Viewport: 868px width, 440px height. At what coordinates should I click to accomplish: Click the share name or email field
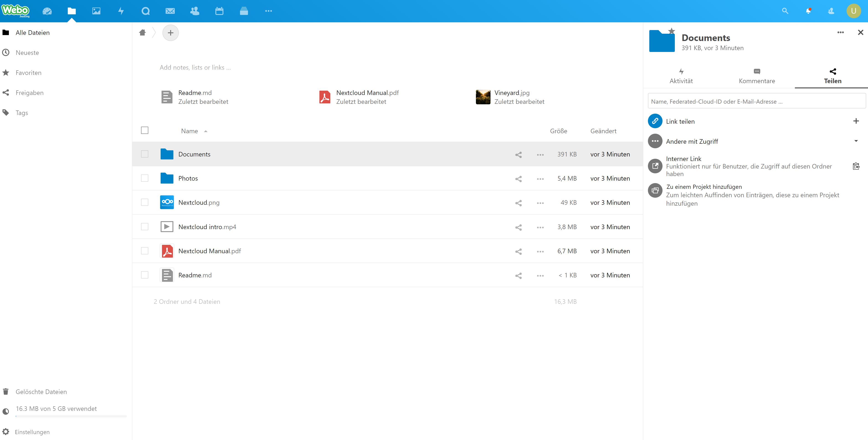756,101
